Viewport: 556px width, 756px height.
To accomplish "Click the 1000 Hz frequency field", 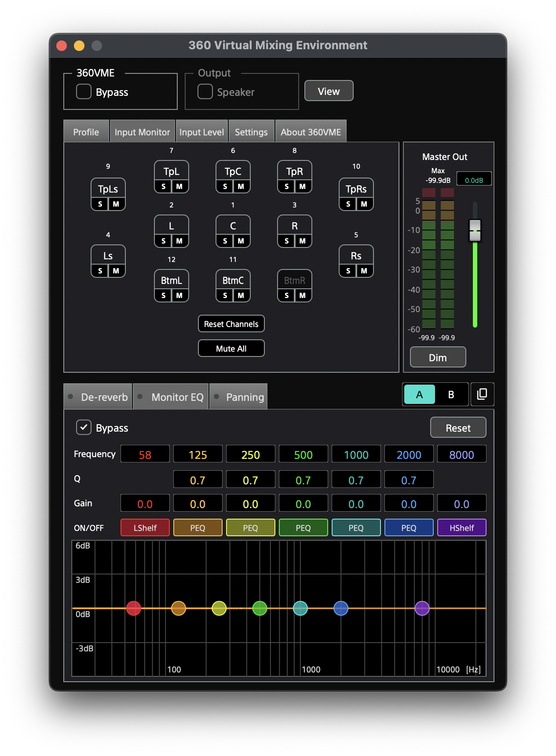I will click(356, 454).
